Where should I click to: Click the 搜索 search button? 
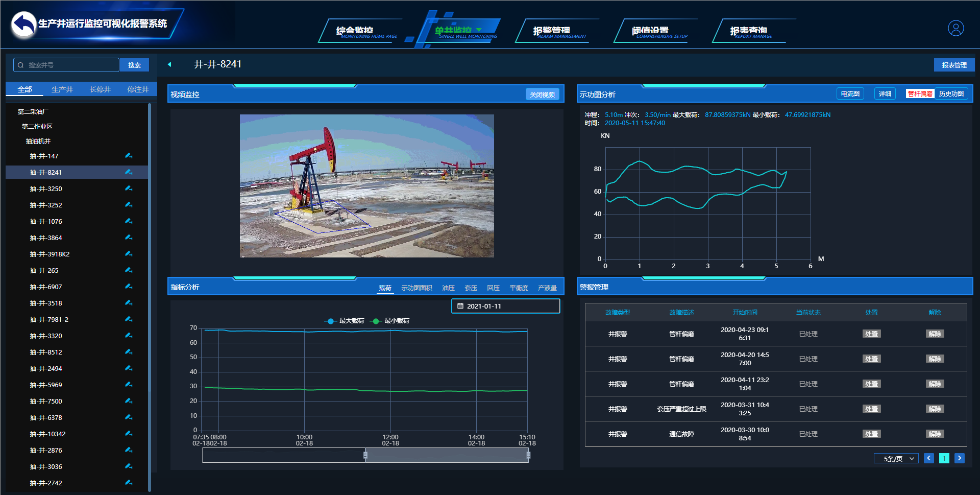click(x=134, y=65)
